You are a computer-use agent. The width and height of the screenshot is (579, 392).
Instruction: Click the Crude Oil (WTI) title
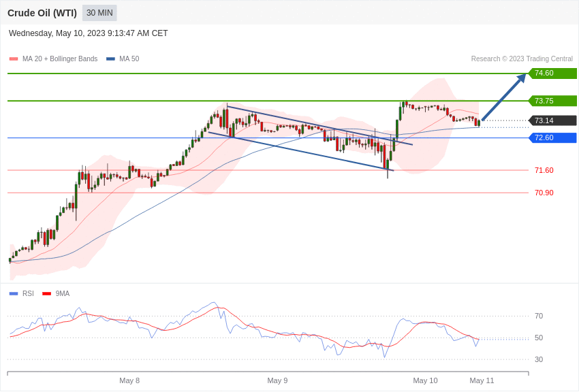[42, 13]
